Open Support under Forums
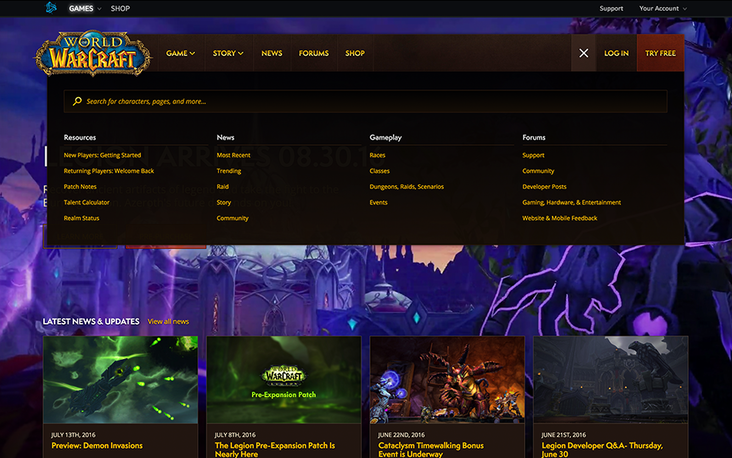 point(533,155)
